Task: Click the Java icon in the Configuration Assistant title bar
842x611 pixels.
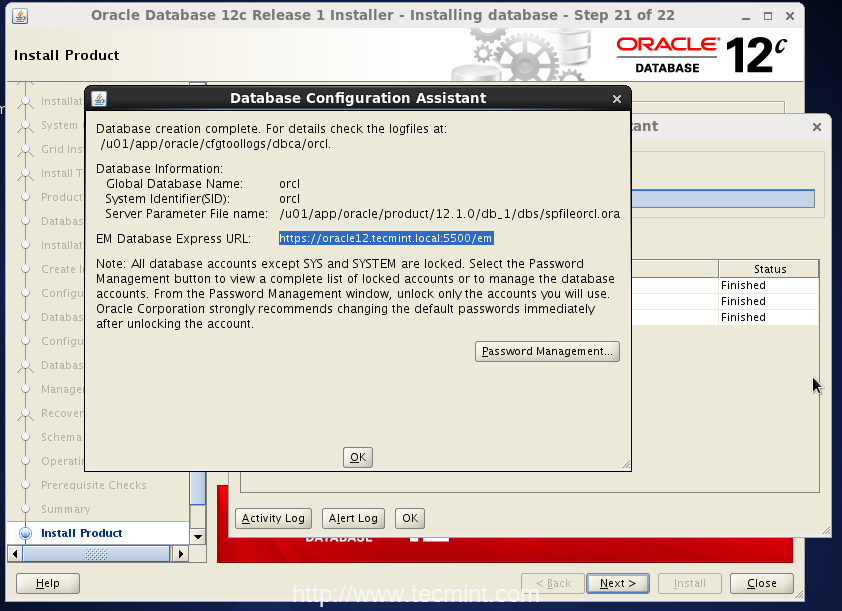Action: click(x=99, y=99)
